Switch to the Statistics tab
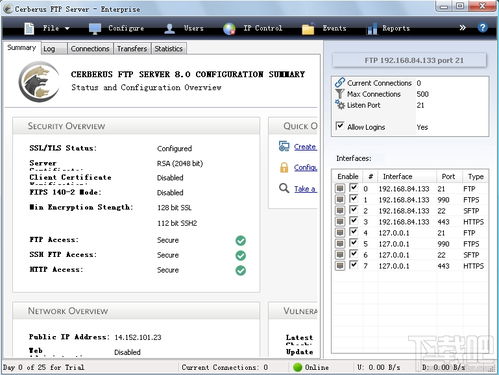 (x=168, y=49)
